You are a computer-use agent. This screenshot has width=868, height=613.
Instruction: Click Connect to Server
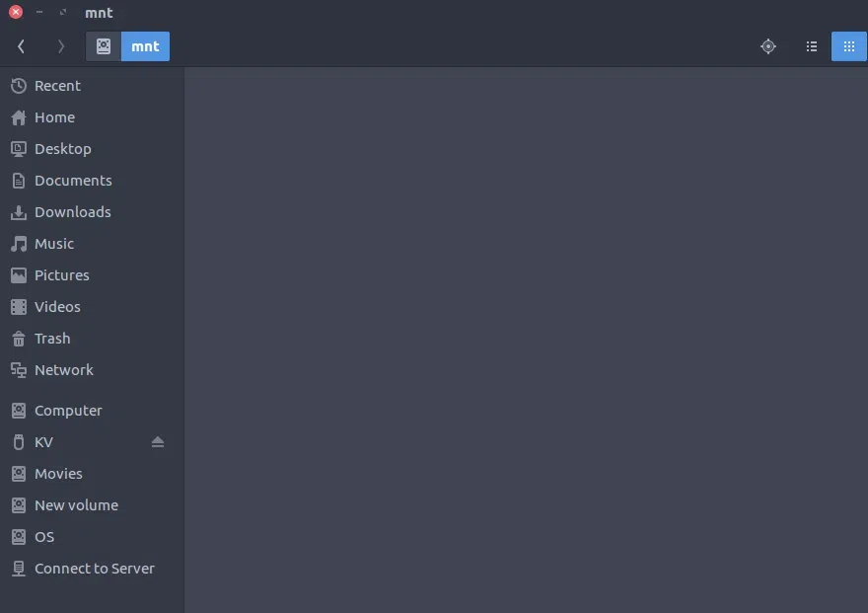[94, 569]
